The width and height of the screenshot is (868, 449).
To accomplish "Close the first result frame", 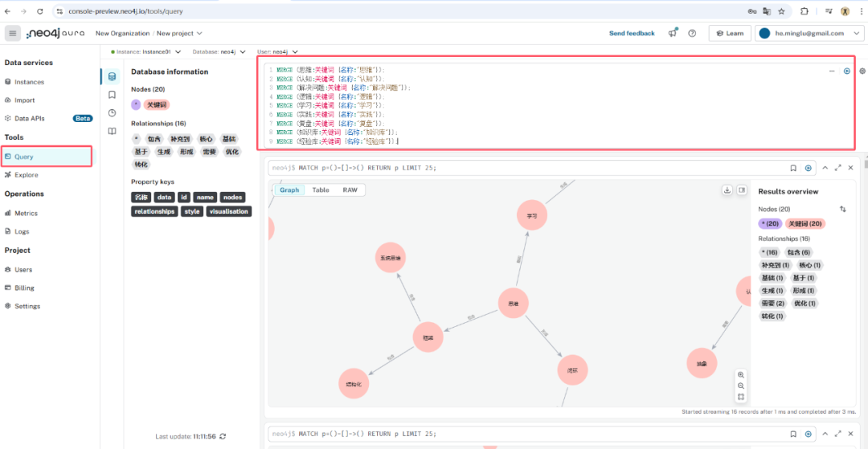I will point(851,168).
